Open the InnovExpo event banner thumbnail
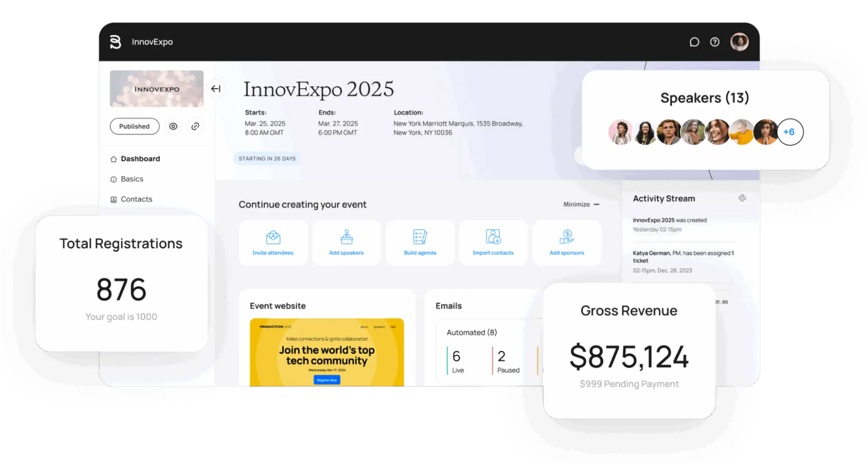Screen dimensions: 868x464 (x=156, y=89)
